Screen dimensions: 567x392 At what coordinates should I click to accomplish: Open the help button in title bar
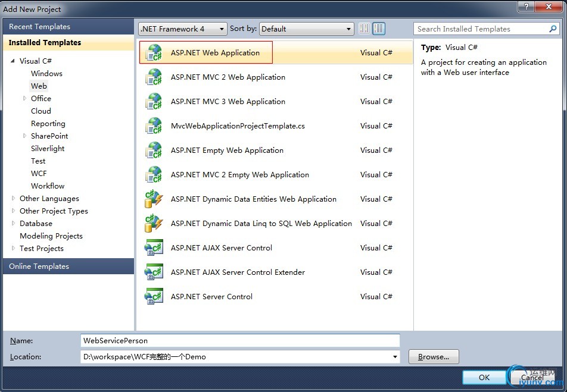(x=526, y=6)
